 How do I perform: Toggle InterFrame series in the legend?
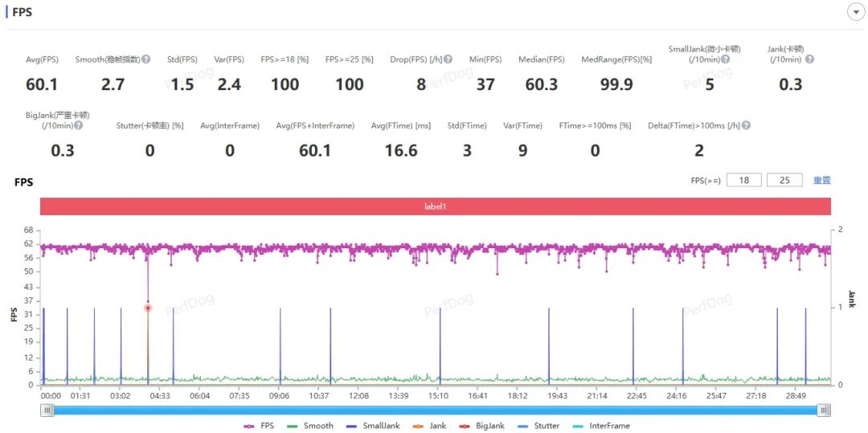click(602, 426)
